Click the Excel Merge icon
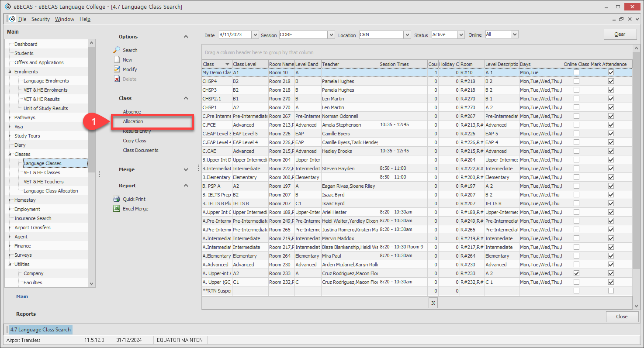 [x=117, y=209]
